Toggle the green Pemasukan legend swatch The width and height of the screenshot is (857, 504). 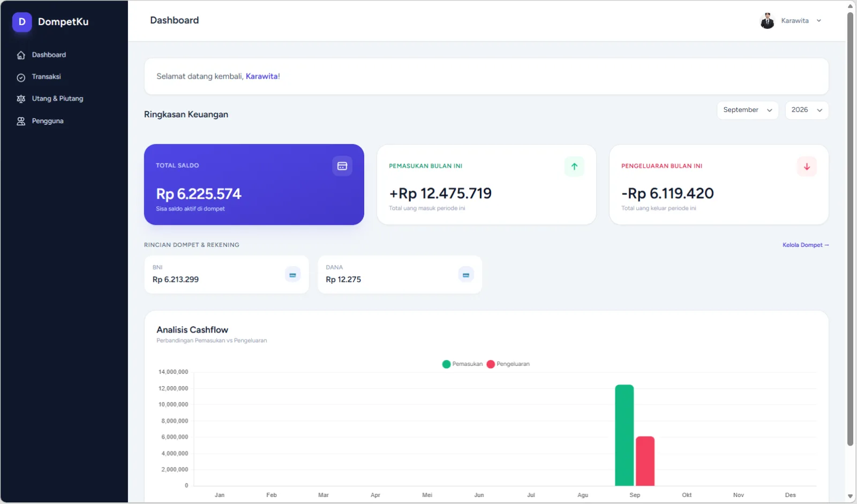click(x=446, y=364)
